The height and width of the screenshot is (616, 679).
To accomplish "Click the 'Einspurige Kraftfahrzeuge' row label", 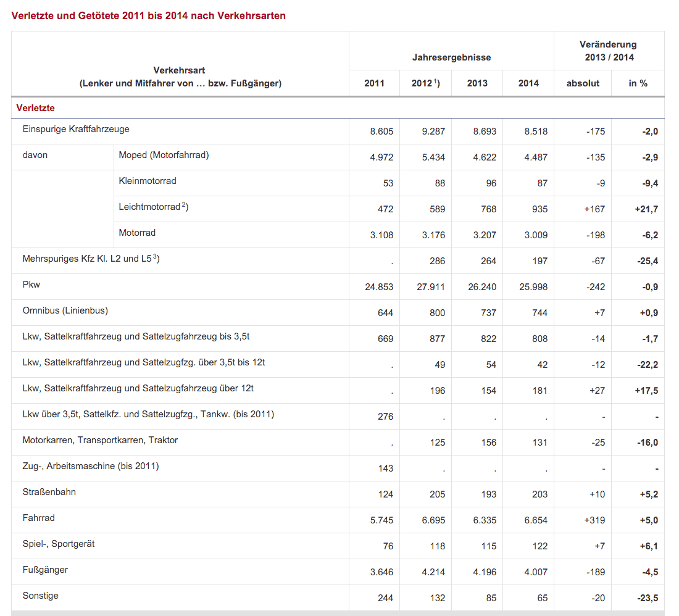I will (75, 129).
